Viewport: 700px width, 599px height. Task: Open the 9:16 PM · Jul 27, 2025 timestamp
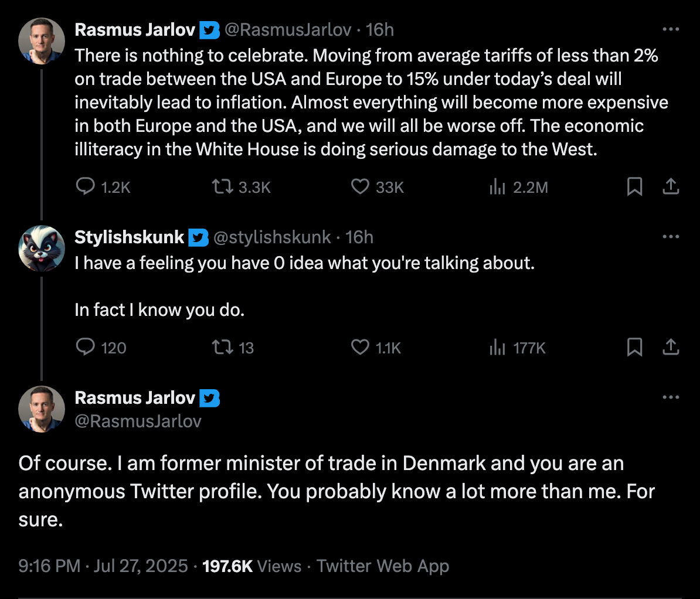click(x=103, y=566)
